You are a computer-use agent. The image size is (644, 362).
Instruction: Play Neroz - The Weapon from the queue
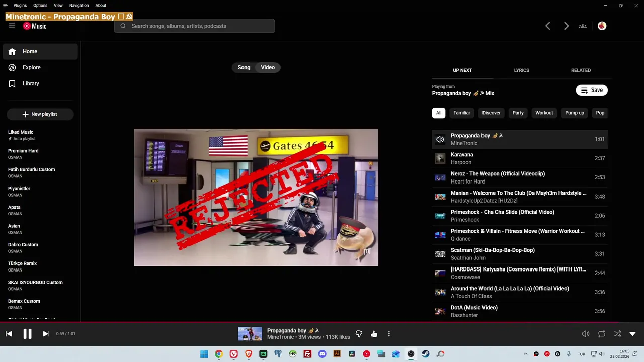pyautogui.click(x=520, y=177)
